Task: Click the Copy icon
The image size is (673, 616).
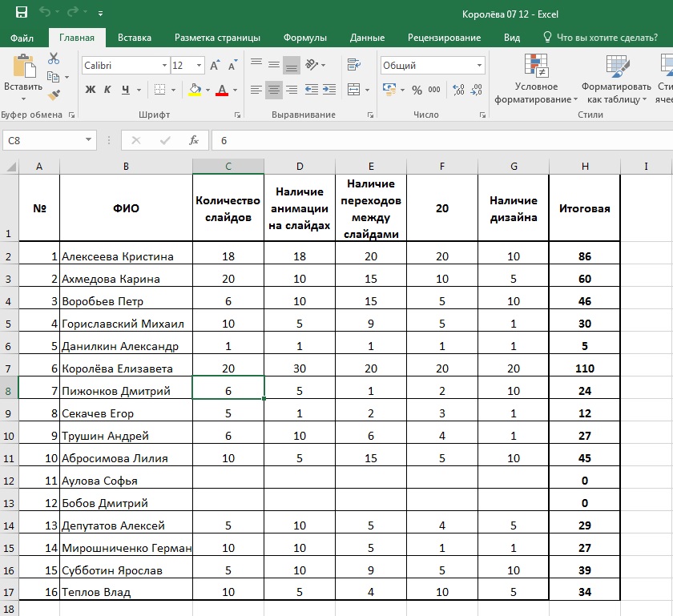Action: (53, 77)
